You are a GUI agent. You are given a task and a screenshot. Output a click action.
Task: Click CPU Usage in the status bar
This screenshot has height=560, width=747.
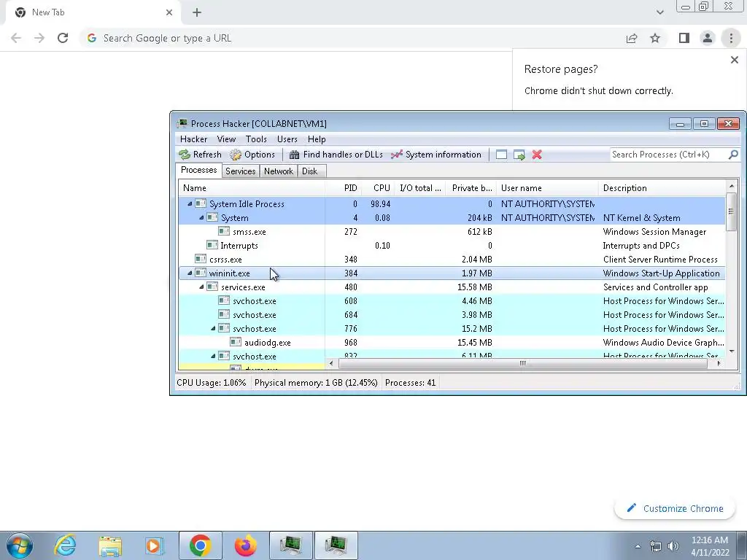click(x=211, y=383)
